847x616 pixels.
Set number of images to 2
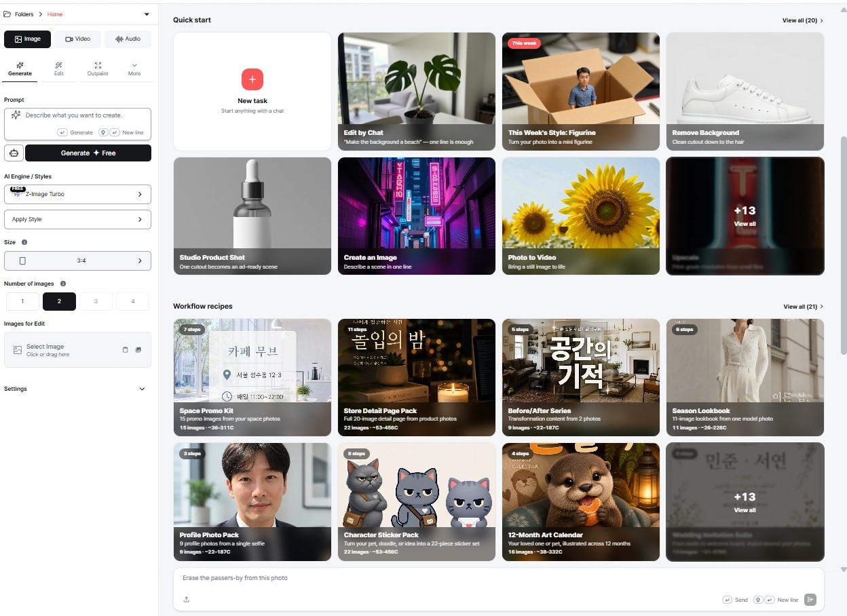[59, 301]
